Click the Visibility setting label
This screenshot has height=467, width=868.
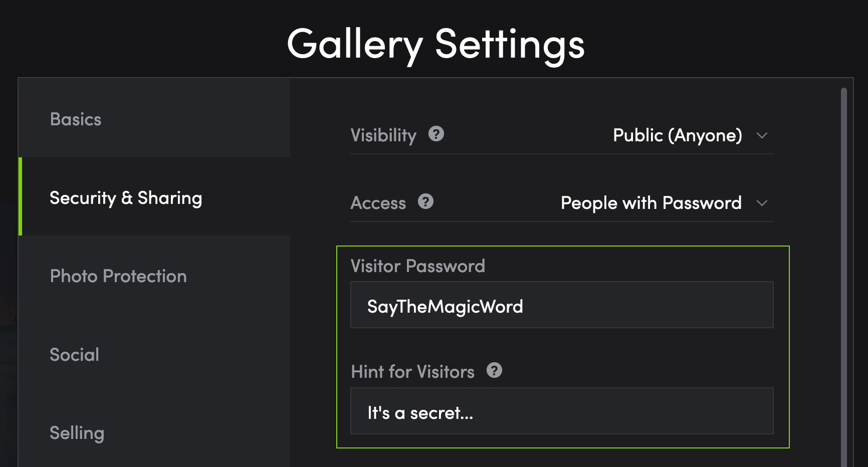[x=383, y=135]
